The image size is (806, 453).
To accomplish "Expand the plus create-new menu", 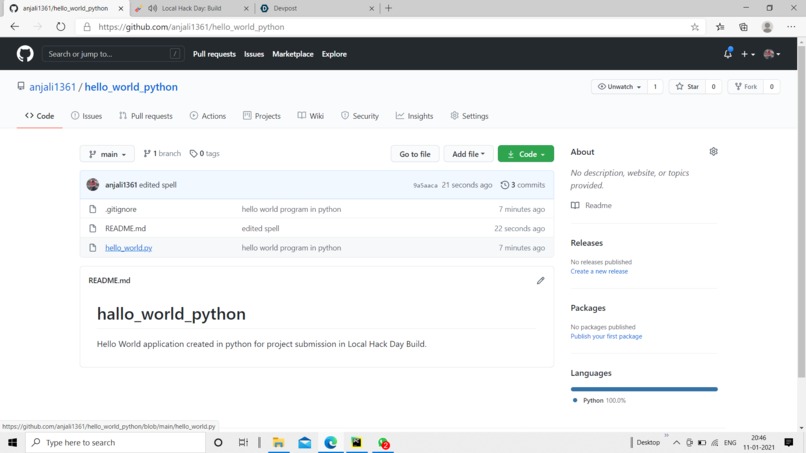I will pos(747,54).
